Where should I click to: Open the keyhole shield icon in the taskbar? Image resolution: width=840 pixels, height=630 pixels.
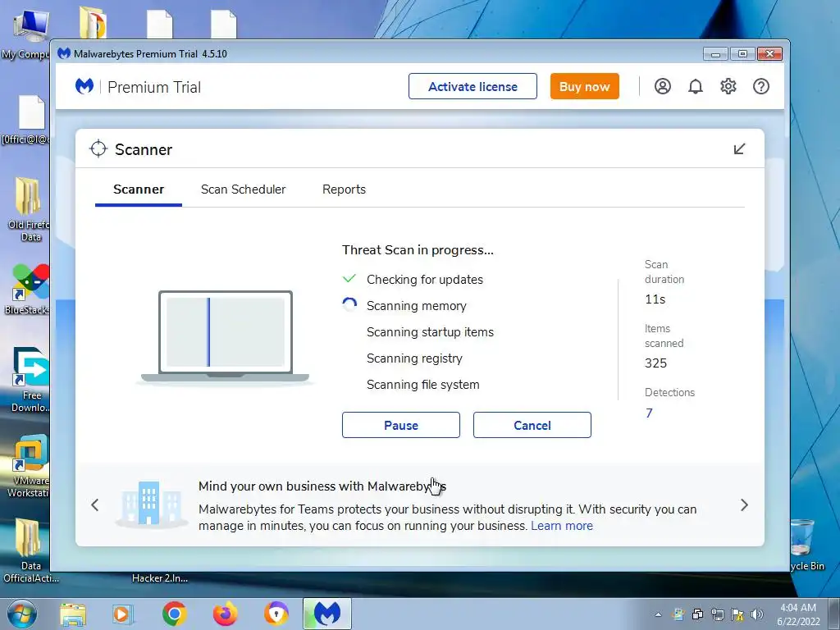pos(276,614)
